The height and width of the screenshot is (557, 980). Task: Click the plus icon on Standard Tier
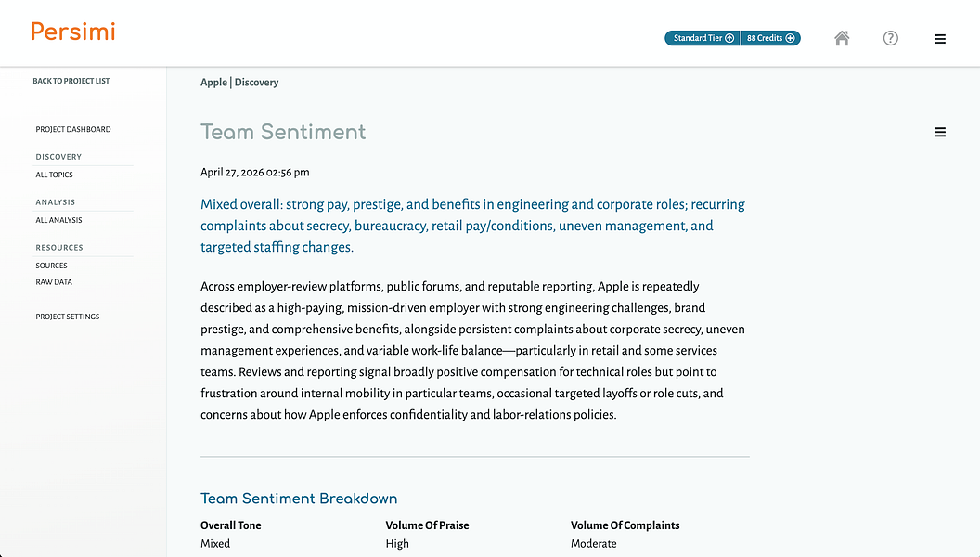(x=729, y=38)
